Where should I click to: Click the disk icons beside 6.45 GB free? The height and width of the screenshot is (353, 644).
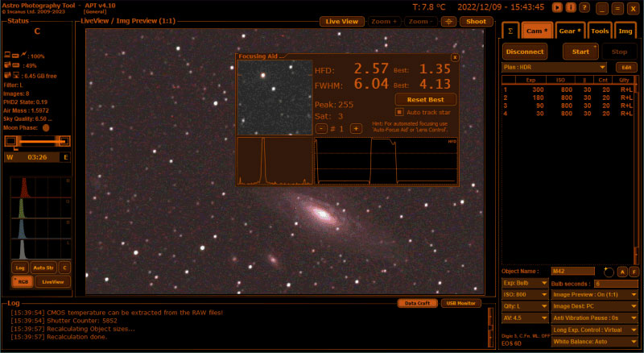pos(12,75)
